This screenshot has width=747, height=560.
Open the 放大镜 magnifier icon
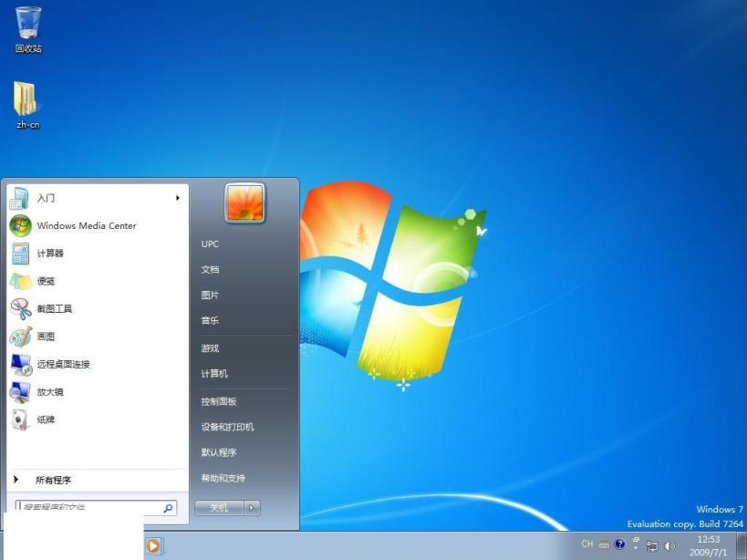[x=20, y=392]
